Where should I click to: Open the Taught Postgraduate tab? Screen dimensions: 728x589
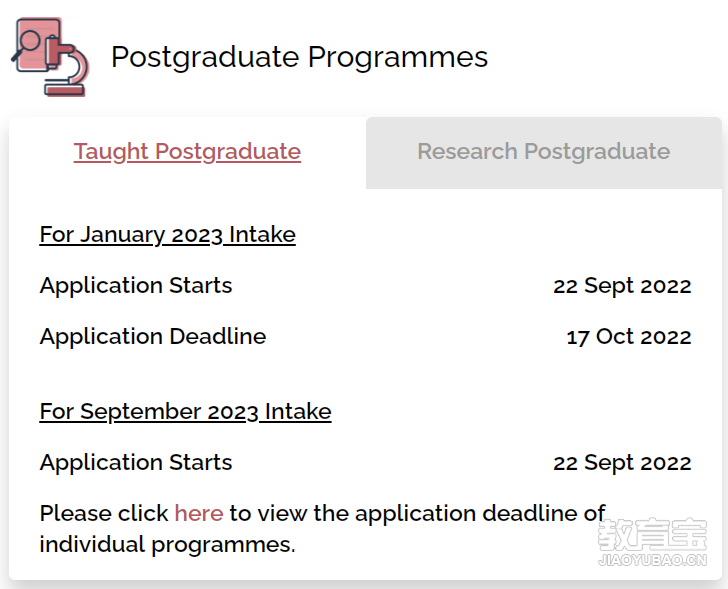[x=187, y=152]
